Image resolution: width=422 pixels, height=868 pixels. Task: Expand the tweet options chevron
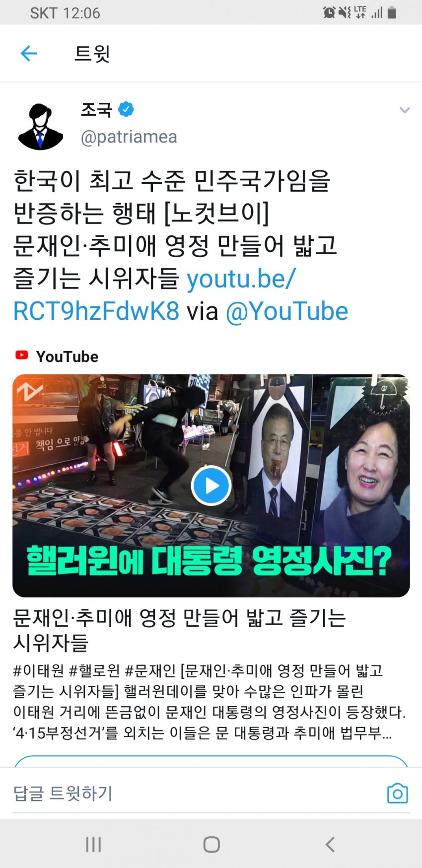[x=405, y=110]
